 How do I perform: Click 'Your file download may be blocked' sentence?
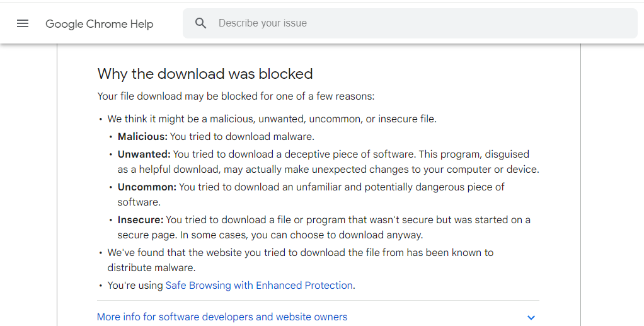pos(236,96)
